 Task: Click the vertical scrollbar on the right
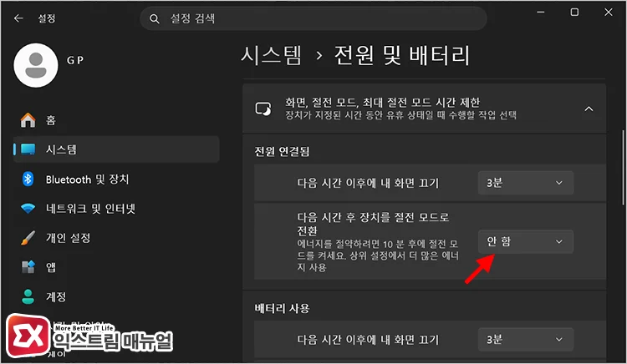tap(623, 168)
